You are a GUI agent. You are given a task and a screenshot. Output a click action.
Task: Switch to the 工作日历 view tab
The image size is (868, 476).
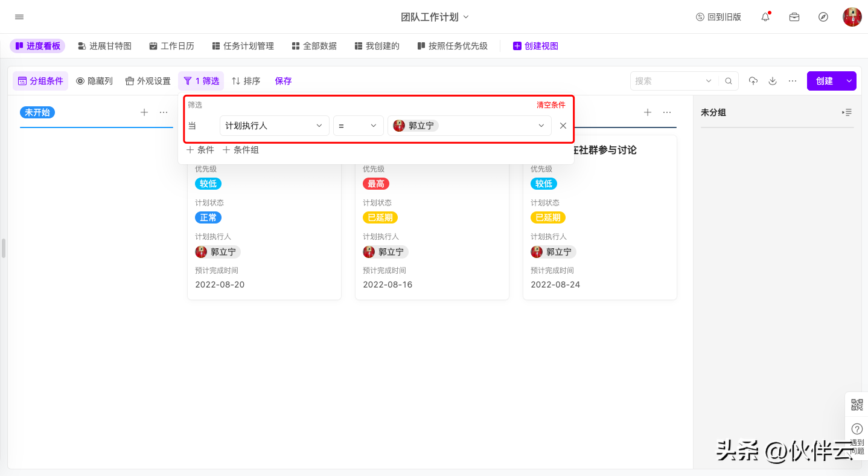[171, 46]
